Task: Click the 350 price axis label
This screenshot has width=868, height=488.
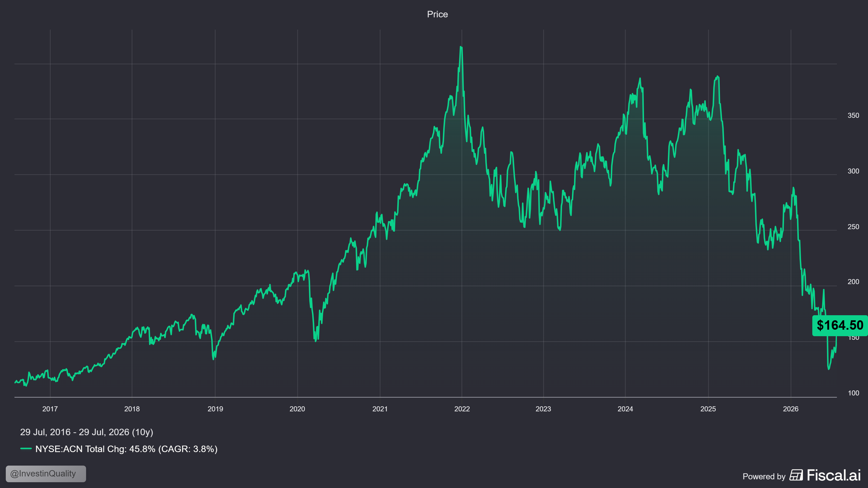Action: point(854,115)
